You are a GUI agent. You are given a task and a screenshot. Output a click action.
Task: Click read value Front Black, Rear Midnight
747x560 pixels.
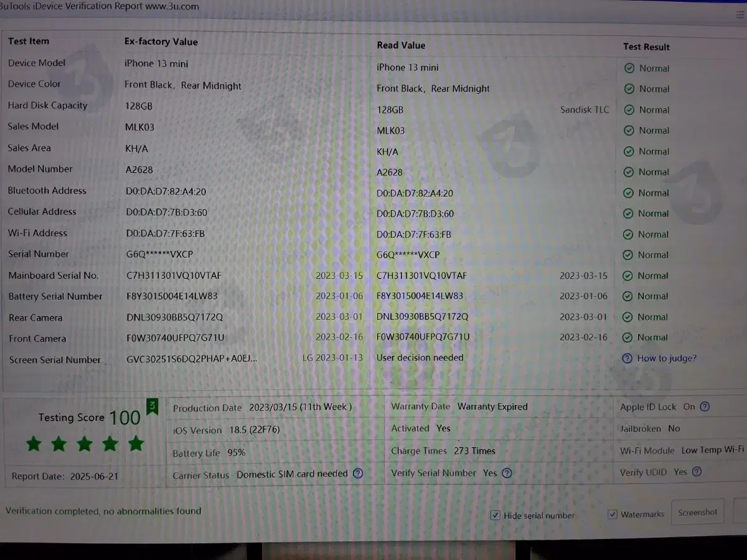[x=433, y=88]
